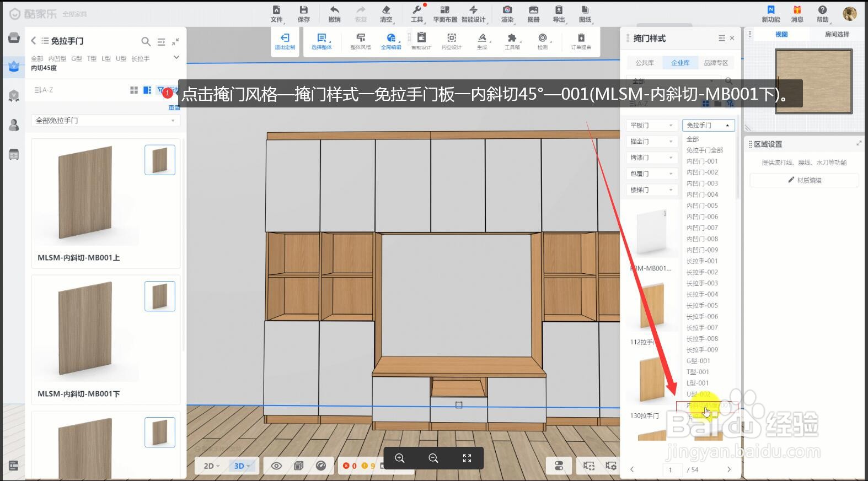868x481 pixels.
Task: Filter by 长拉手 tag
Action: click(x=140, y=58)
